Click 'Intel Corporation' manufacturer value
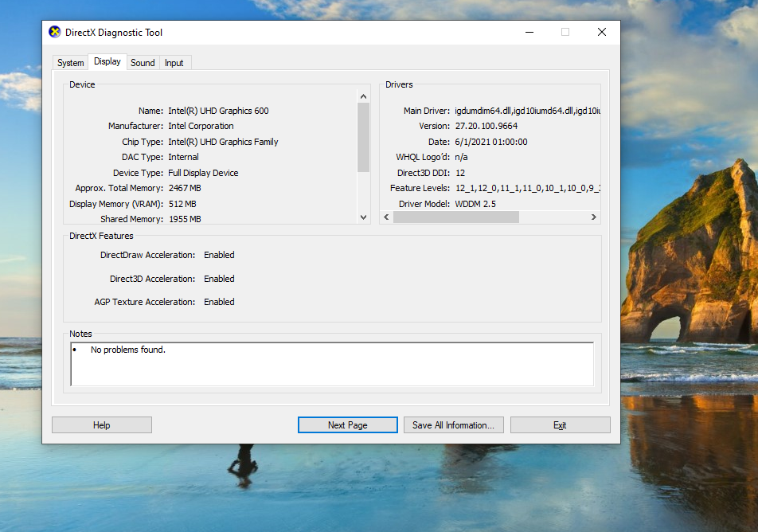 pos(201,126)
